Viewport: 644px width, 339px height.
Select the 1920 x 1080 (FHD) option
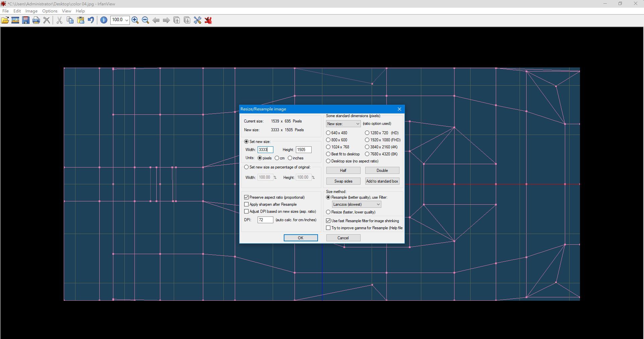pos(367,140)
